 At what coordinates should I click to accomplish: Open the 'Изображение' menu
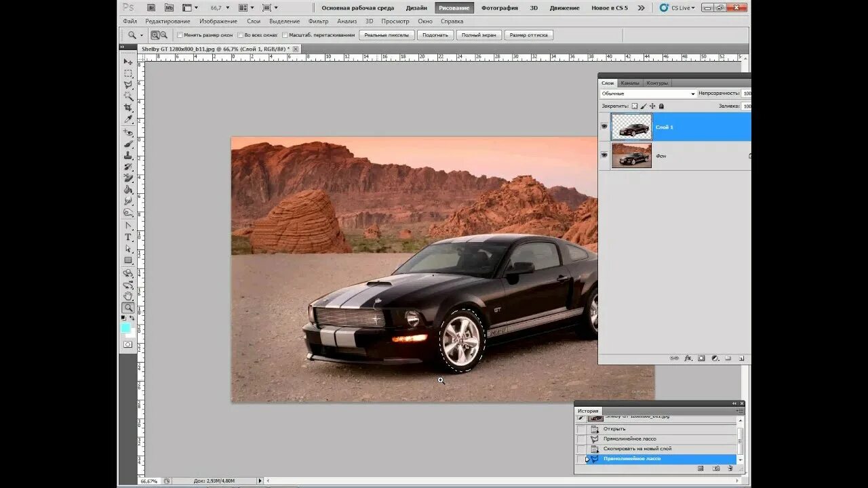[x=218, y=21]
